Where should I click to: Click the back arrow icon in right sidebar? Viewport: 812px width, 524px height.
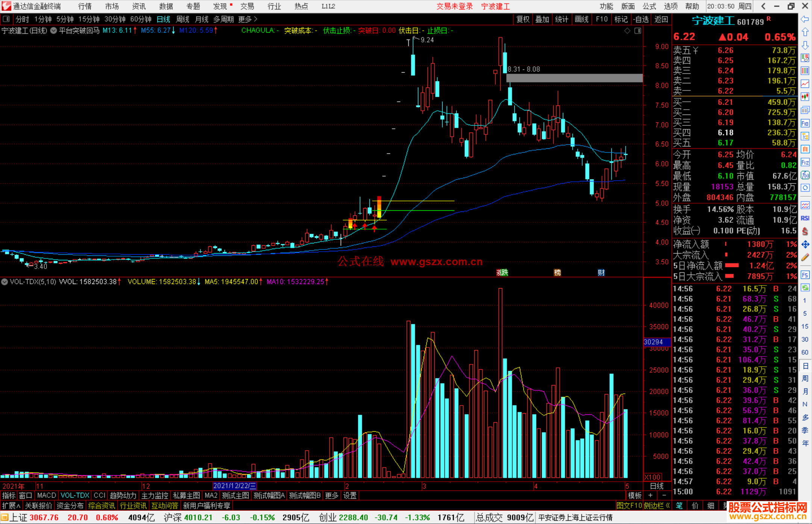[x=805, y=19]
